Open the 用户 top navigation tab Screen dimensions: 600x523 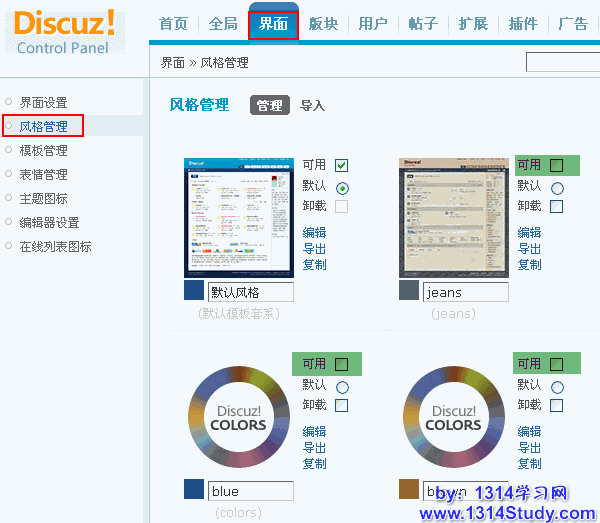coord(373,24)
